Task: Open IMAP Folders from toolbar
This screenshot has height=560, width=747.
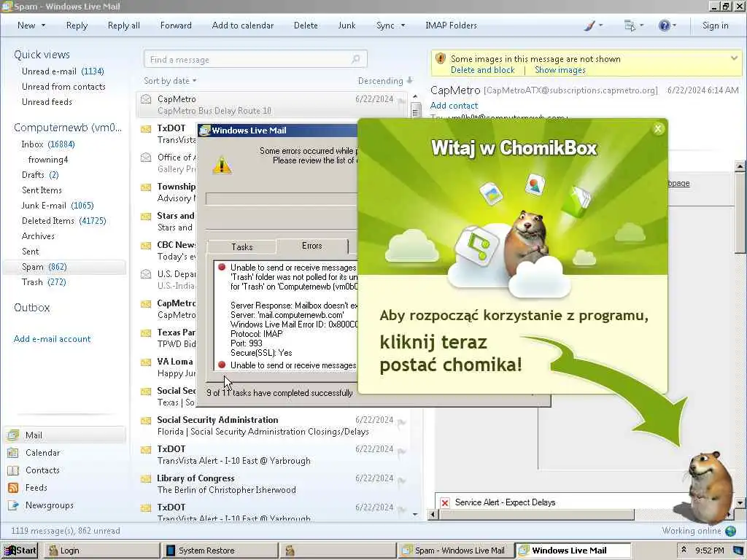Action: coord(451,26)
